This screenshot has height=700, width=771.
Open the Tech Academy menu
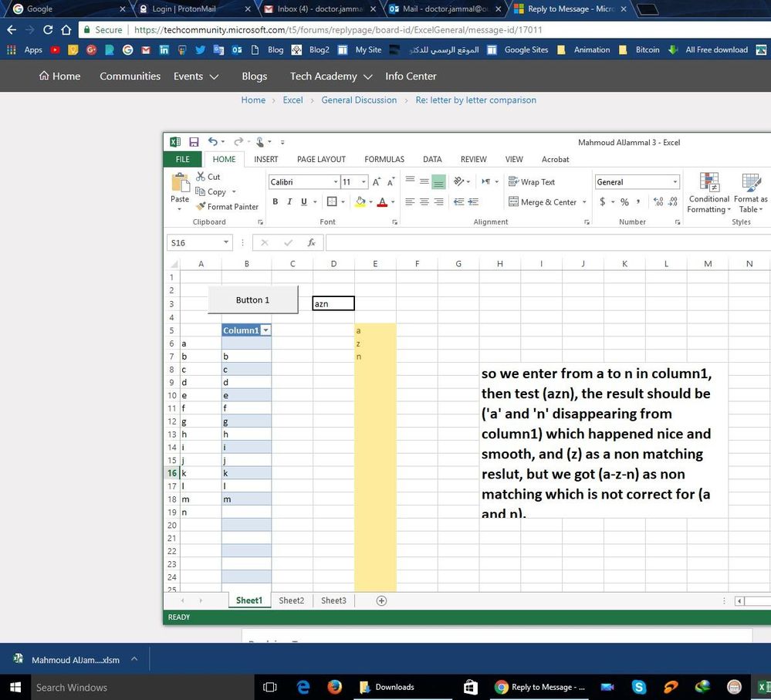click(x=331, y=76)
